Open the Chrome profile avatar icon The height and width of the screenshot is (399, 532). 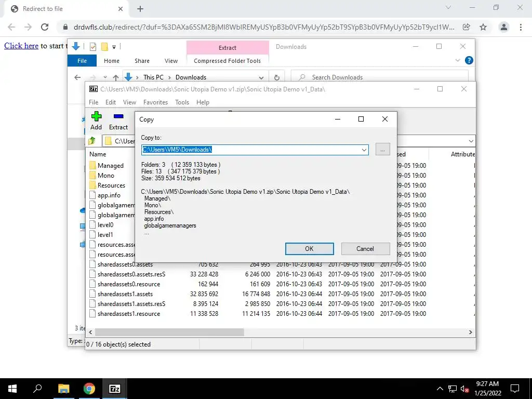(x=504, y=27)
